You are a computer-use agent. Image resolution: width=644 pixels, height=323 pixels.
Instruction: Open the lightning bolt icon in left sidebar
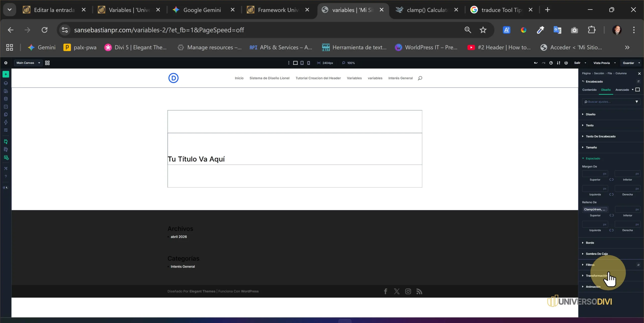(6, 122)
